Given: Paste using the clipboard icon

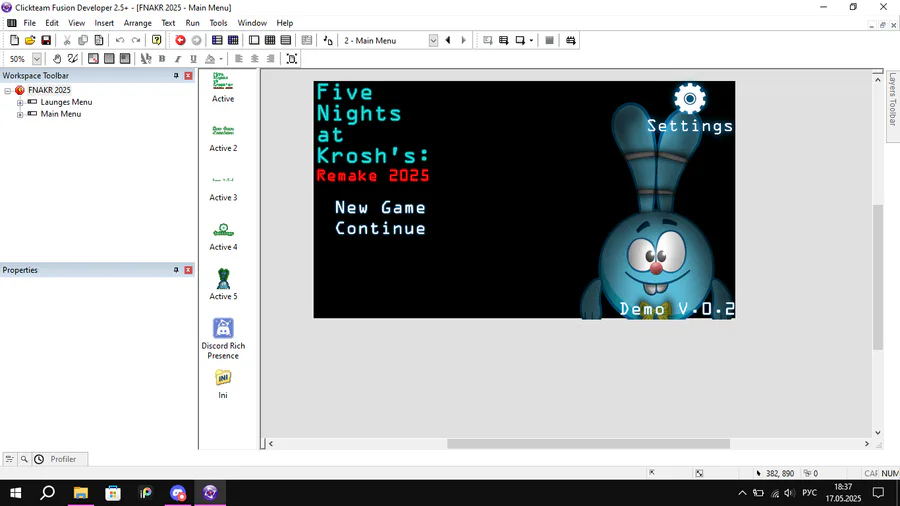Looking at the screenshot, I should point(99,40).
